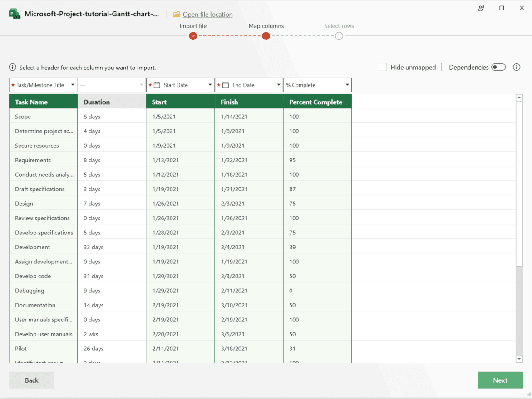This screenshot has width=532, height=399.
Task: Open the % Complete mapping dropdown
Action: coord(346,85)
